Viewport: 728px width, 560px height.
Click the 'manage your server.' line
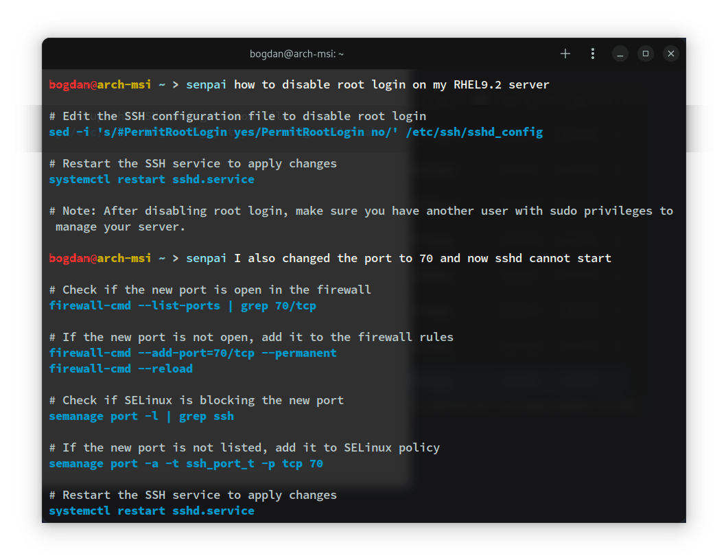coord(120,226)
